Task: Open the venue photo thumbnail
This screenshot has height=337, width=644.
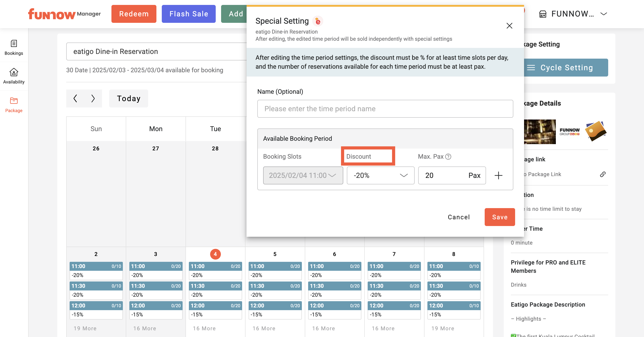Action: point(540,132)
